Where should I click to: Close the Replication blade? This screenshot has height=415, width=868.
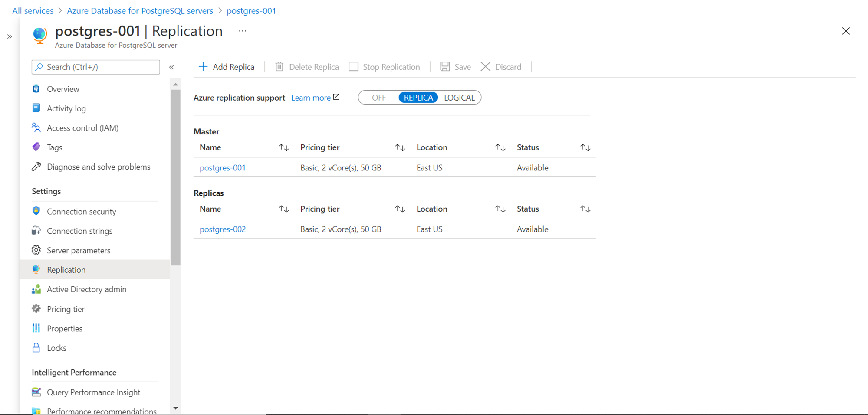click(846, 31)
